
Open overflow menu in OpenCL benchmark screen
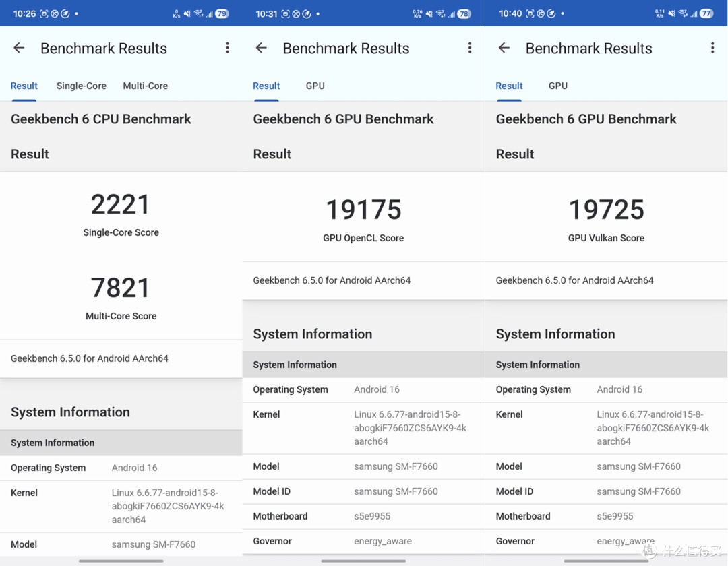[x=470, y=48]
